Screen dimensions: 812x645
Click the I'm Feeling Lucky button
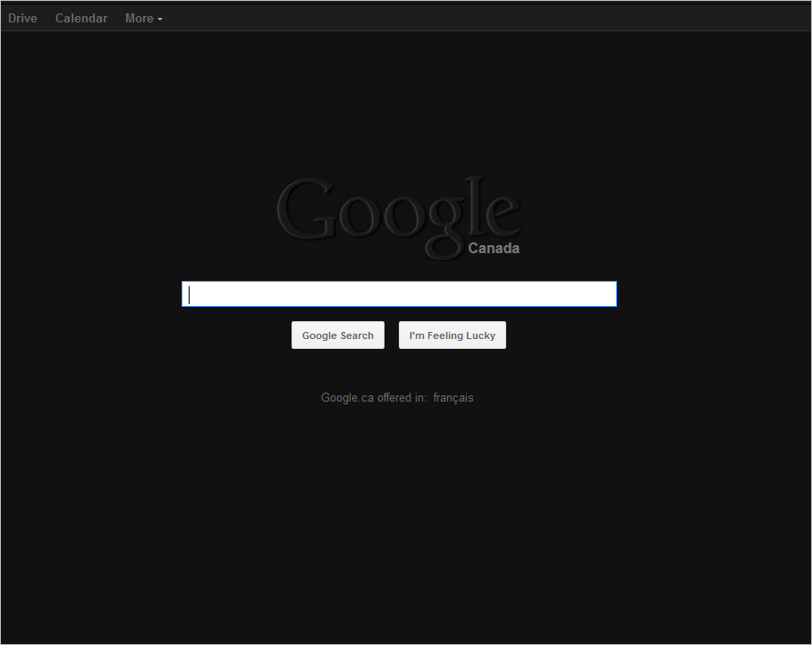453,335
